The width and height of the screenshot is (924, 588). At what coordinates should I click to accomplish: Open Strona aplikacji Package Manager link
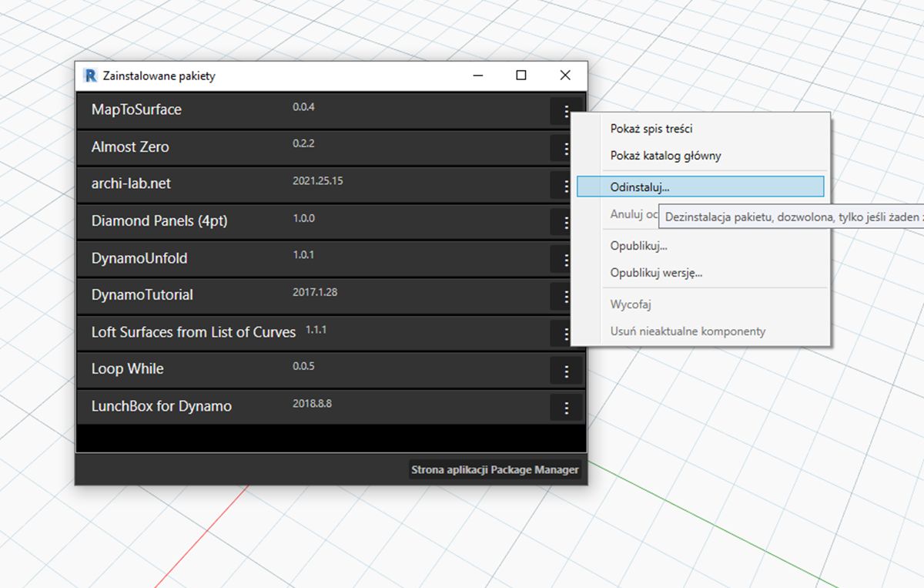(x=495, y=469)
